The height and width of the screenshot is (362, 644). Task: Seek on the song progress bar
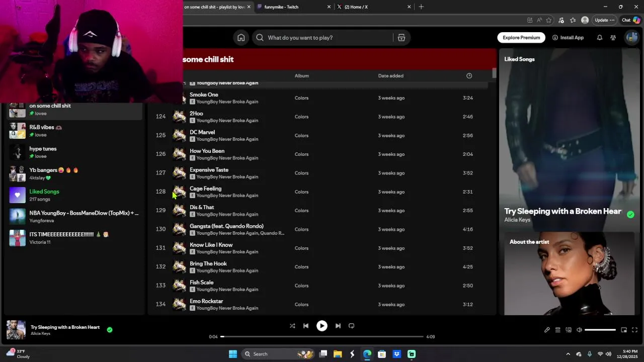[322, 337]
